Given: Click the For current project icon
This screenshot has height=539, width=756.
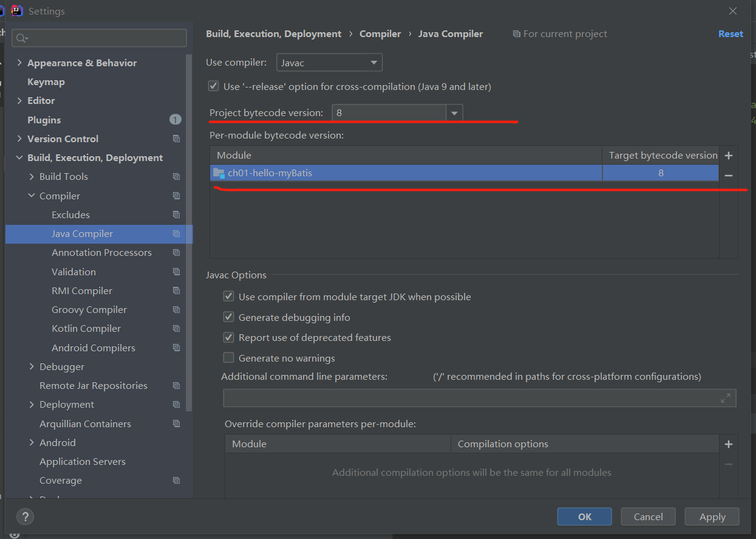Looking at the screenshot, I should click(x=516, y=34).
